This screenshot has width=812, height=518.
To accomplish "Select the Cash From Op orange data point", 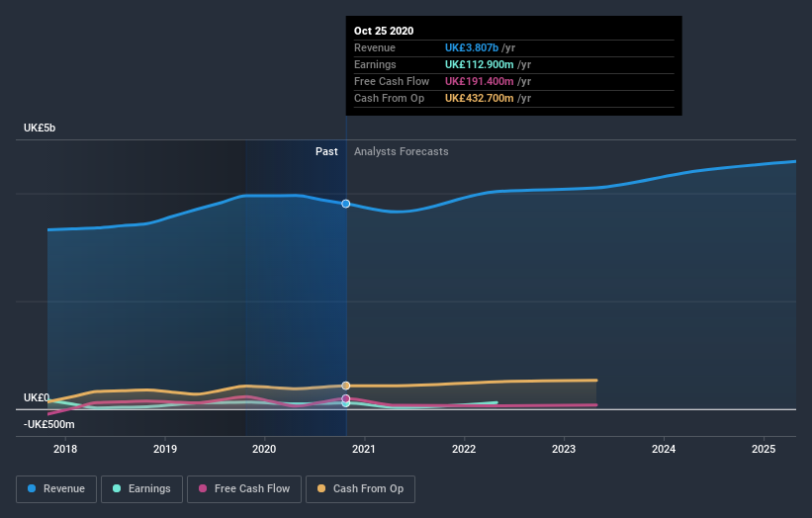I will tap(346, 386).
